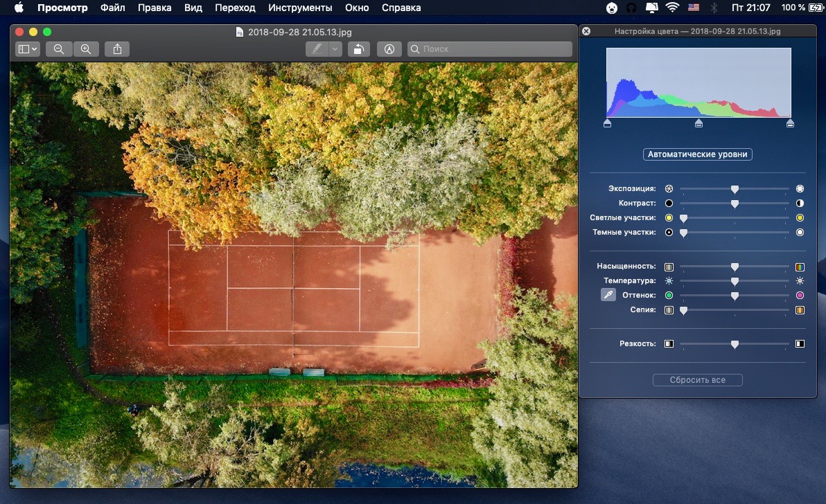This screenshot has height=504, width=826.
Task: Click the warm sun icon right of Температура
Action: pos(799,281)
